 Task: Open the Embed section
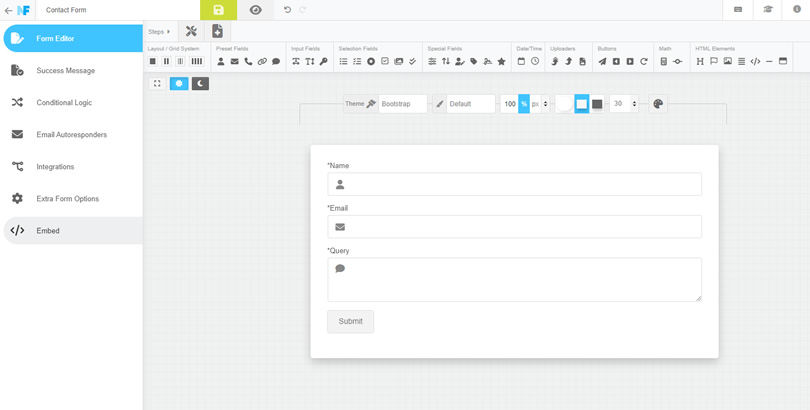click(73, 230)
